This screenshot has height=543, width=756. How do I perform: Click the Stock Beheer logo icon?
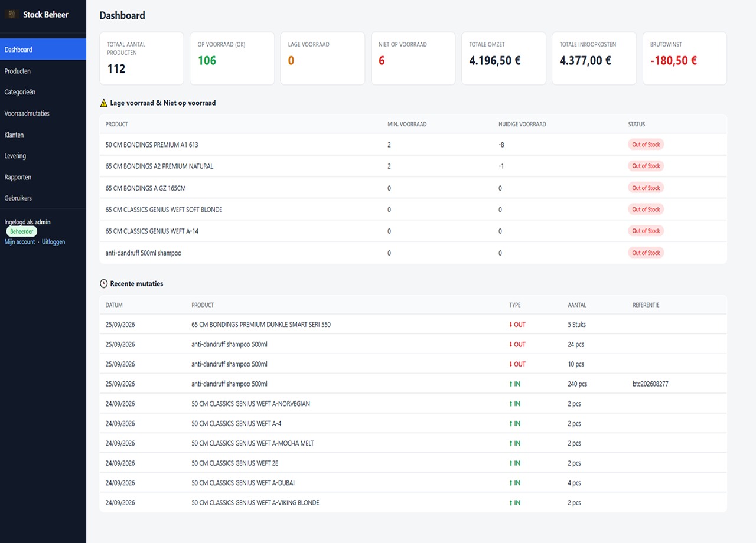[x=11, y=14]
